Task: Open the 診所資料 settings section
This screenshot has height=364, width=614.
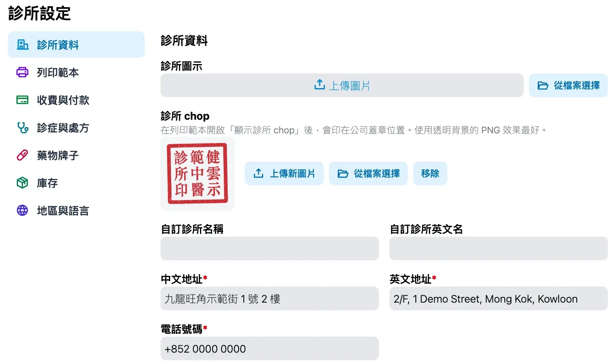Action: tap(76, 45)
